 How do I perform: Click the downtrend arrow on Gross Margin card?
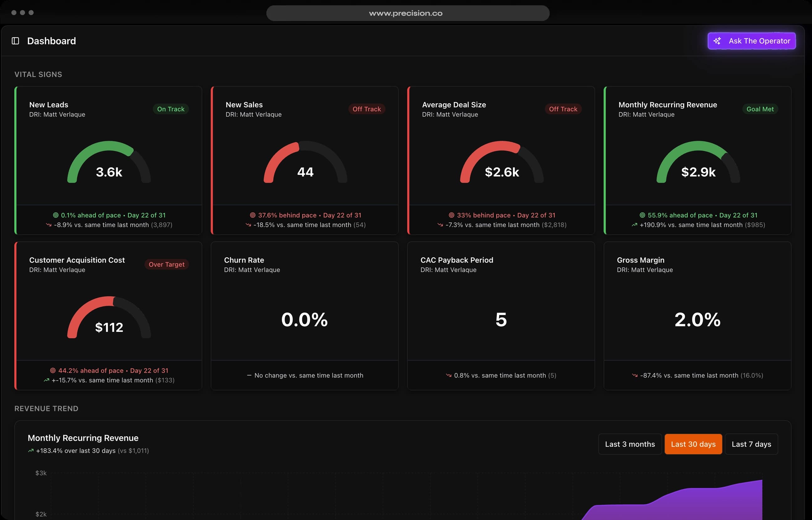(635, 375)
